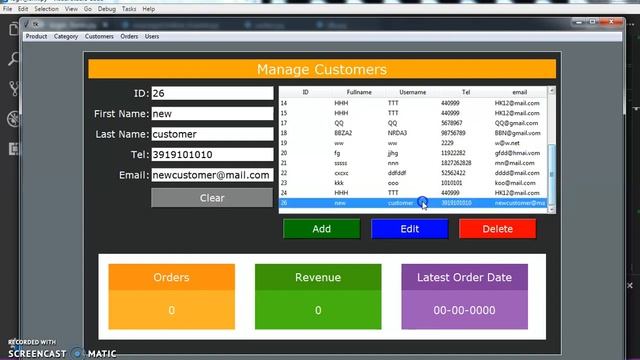Click highlighted row 26 new customer

(413, 203)
